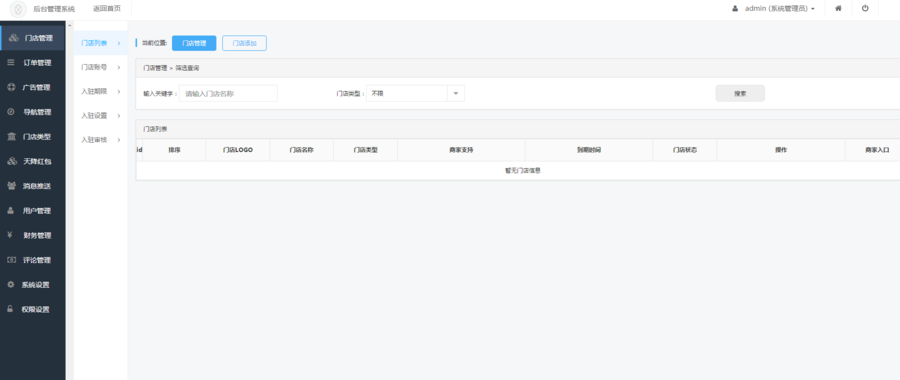Click the chevron next to 入驻设置
This screenshot has height=380, width=900.
coord(119,115)
